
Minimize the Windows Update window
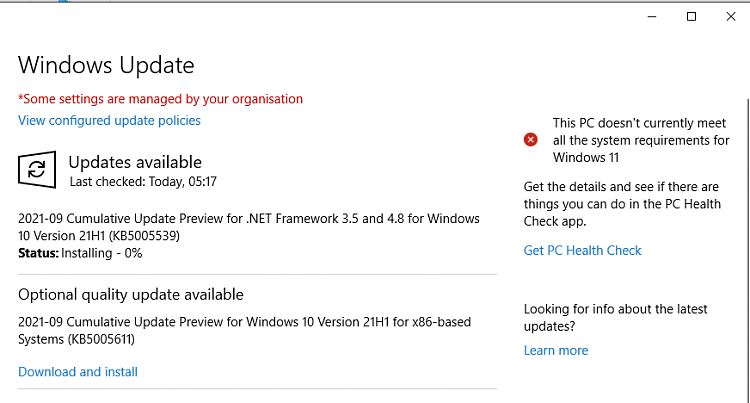[651, 17]
